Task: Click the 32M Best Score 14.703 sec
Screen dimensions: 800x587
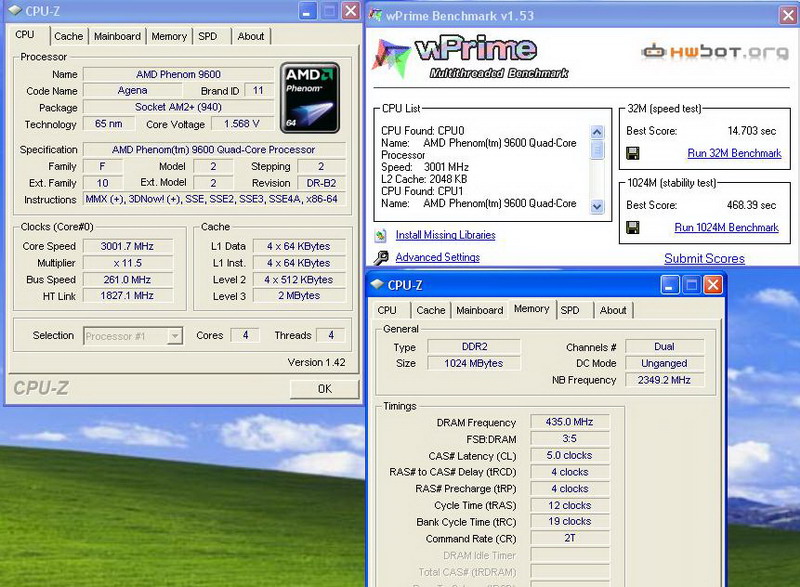Action: (x=752, y=131)
